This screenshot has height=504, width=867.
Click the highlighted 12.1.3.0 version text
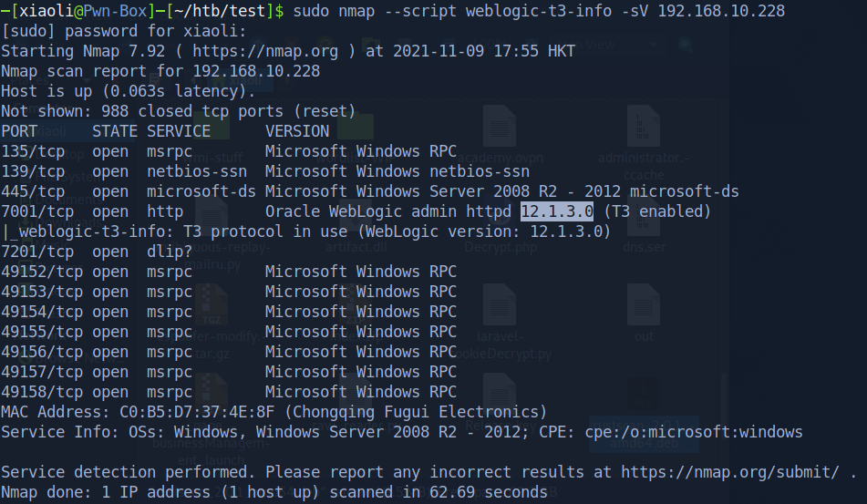coord(557,211)
